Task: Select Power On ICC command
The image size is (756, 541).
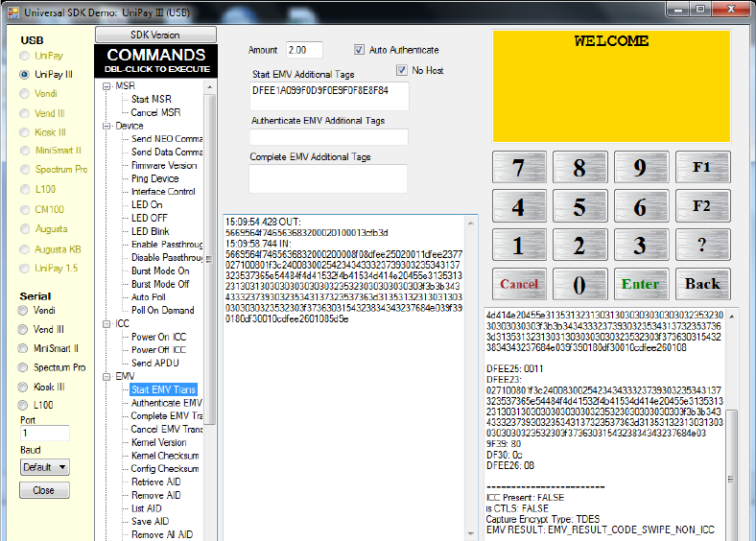Action: pos(158,337)
